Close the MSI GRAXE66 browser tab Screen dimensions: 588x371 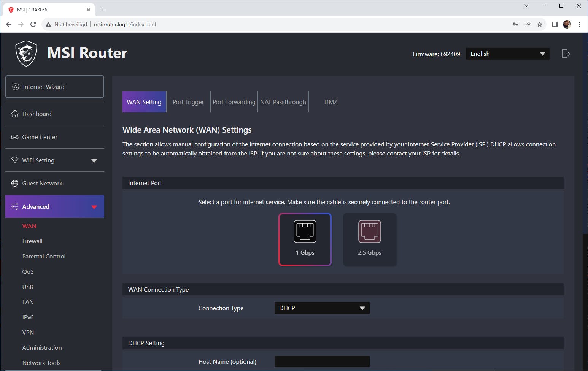pyautogui.click(x=89, y=10)
